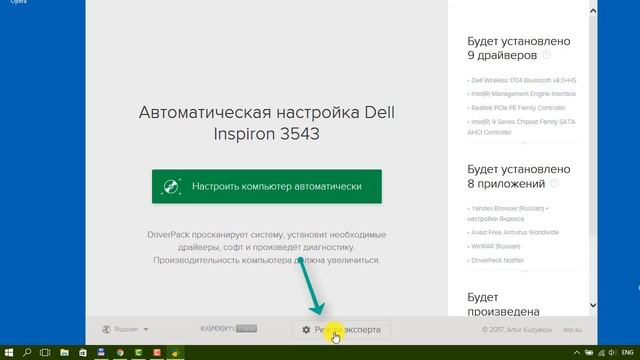640x360 pixels.
Task: Open Microsoft Store from the taskbar
Action: (83, 352)
